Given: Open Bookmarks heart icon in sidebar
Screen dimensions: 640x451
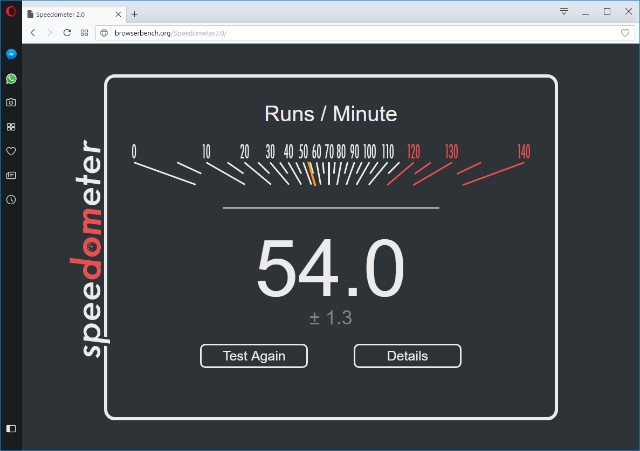Looking at the screenshot, I should tap(11, 151).
